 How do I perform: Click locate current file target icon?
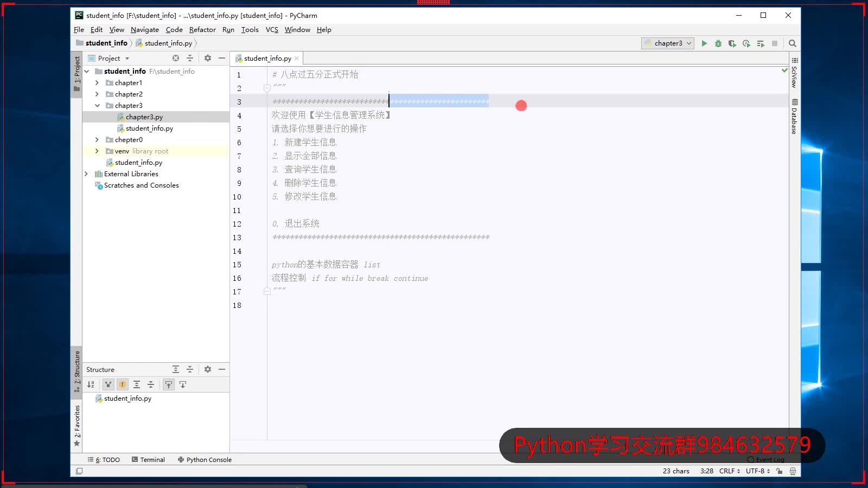tap(176, 58)
